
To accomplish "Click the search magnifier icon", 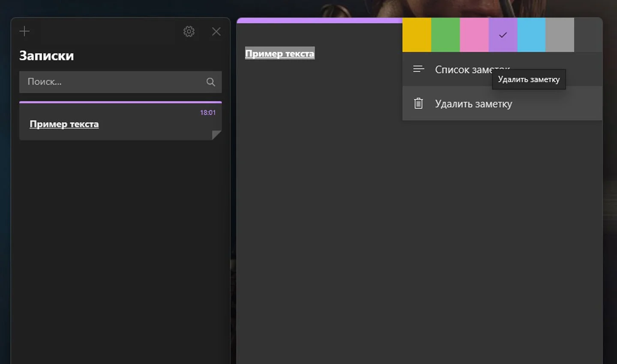I will tap(211, 82).
